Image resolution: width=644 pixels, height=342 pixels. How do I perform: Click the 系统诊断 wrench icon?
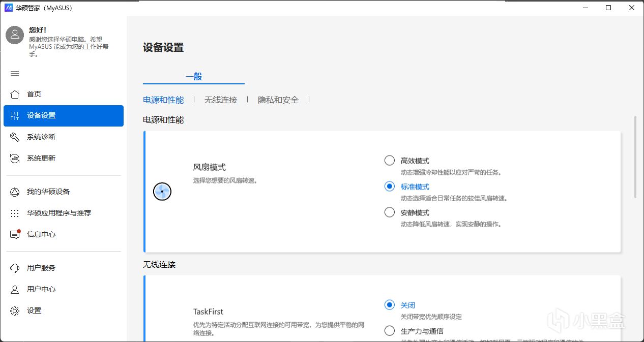click(x=15, y=137)
